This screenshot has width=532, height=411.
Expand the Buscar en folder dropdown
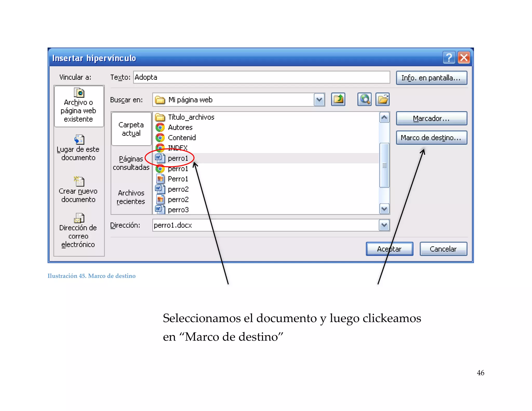319,100
